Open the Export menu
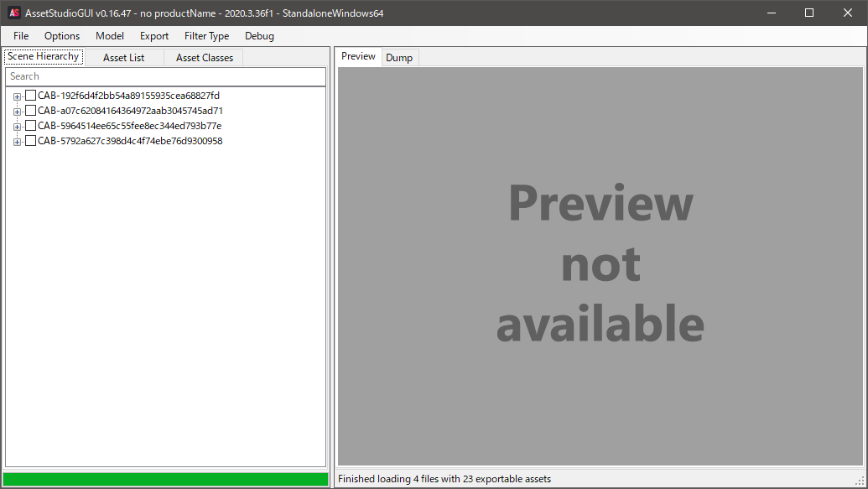 tap(154, 36)
